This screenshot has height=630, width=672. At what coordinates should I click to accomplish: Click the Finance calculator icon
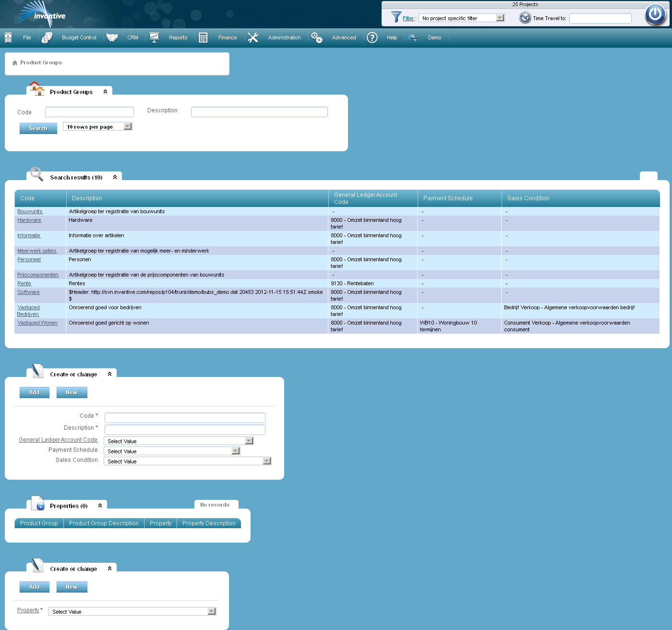(203, 37)
